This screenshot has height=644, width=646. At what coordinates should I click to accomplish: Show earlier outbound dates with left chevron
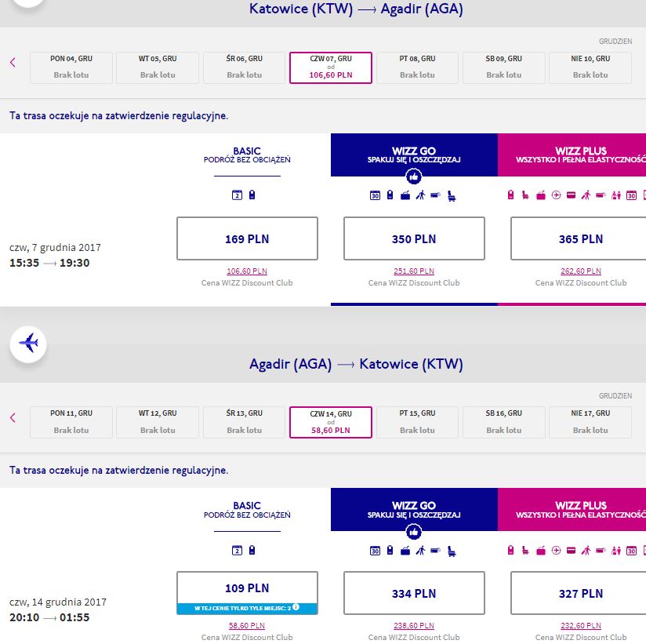point(13,63)
